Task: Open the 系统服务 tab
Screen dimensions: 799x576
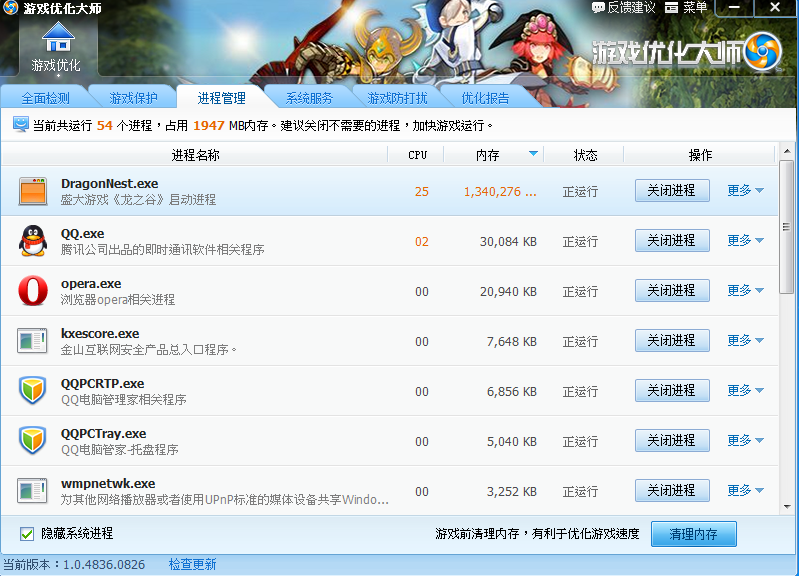Action: 309,98
